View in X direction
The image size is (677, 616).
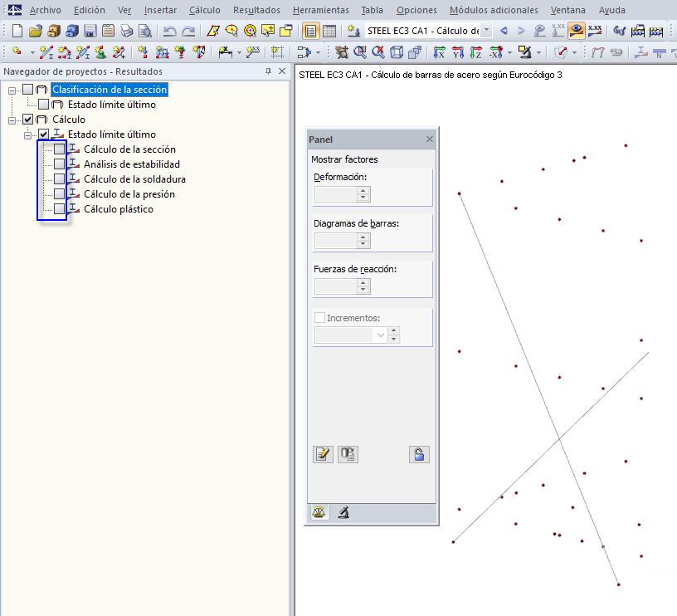click(x=439, y=52)
